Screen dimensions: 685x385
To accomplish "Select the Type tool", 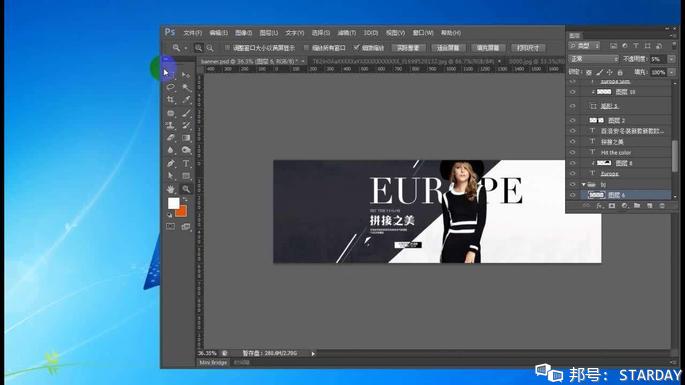I will [x=186, y=163].
